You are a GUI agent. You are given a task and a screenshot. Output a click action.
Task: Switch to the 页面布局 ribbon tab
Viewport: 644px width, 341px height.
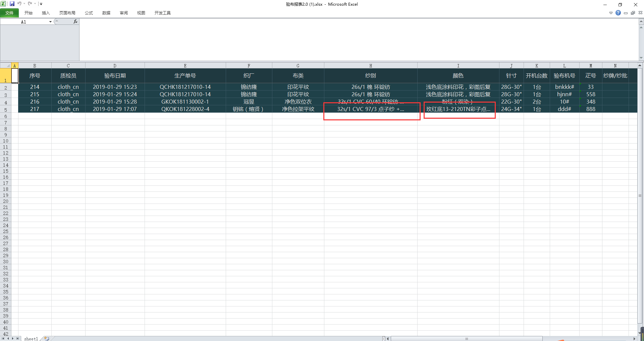coord(67,13)
